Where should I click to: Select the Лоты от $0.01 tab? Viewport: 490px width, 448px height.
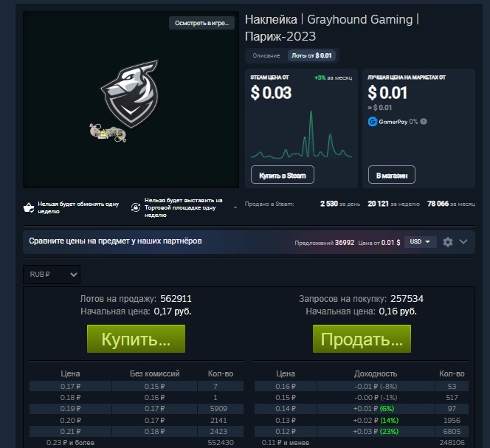311,55
